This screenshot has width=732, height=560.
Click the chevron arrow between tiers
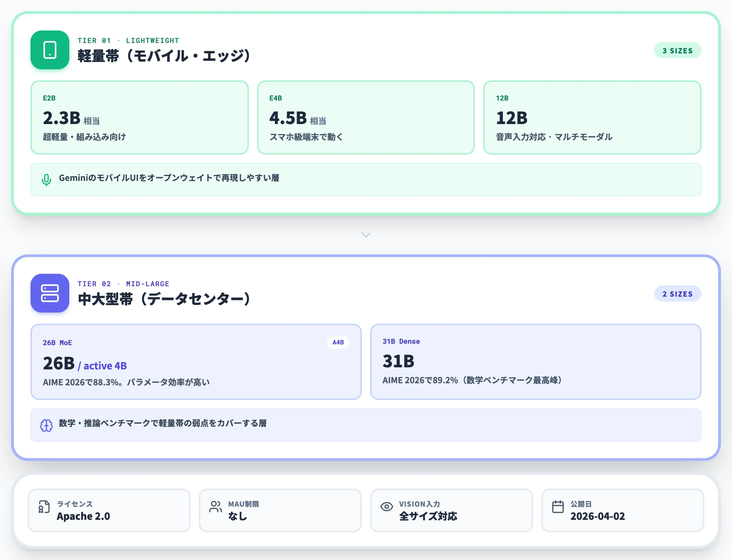[x=366, y=235]
